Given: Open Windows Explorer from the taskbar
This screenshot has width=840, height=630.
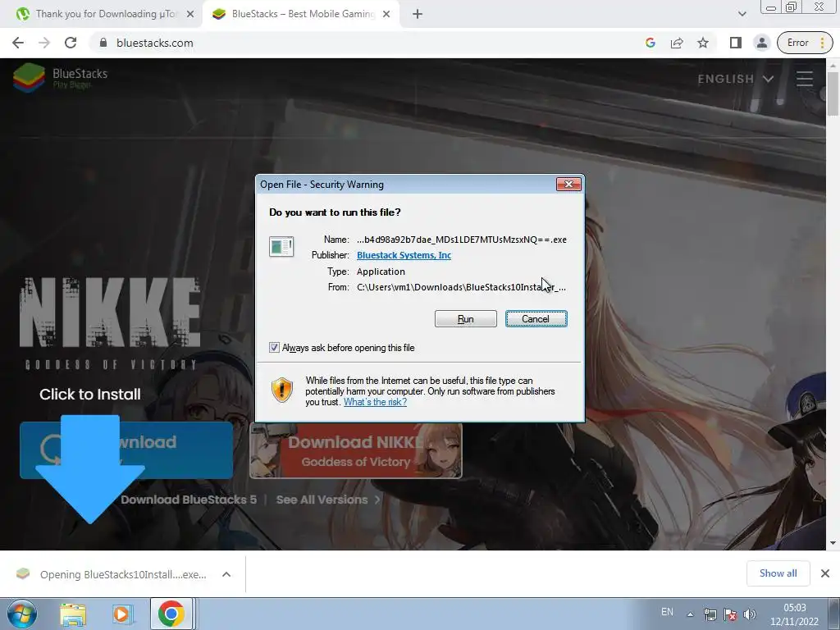Looking at the screenshot, I should click(x=73, y=614).
